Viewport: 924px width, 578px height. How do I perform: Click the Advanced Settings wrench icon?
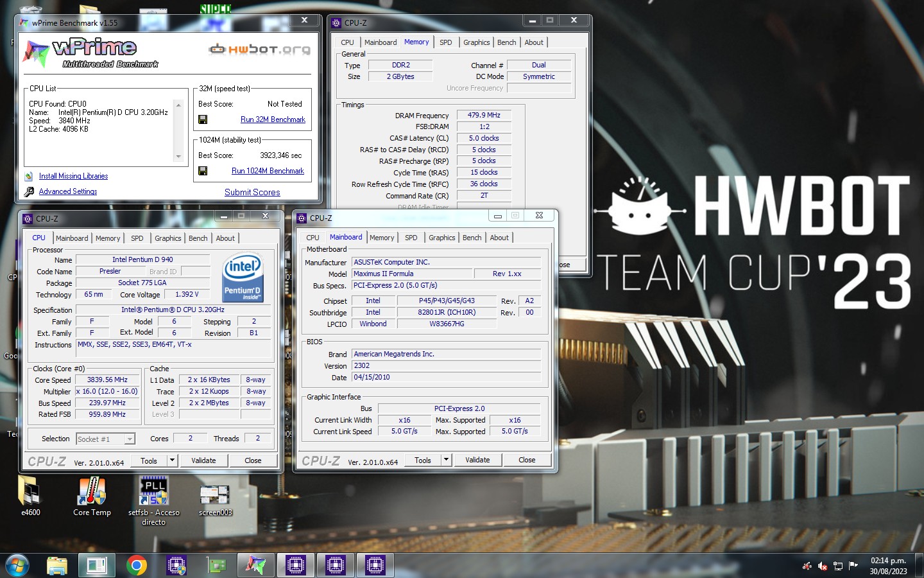point(29,191)
